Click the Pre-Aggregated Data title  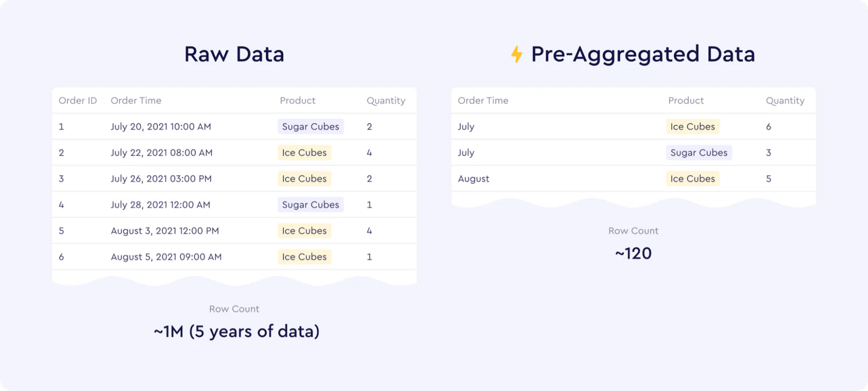(643, 54)
